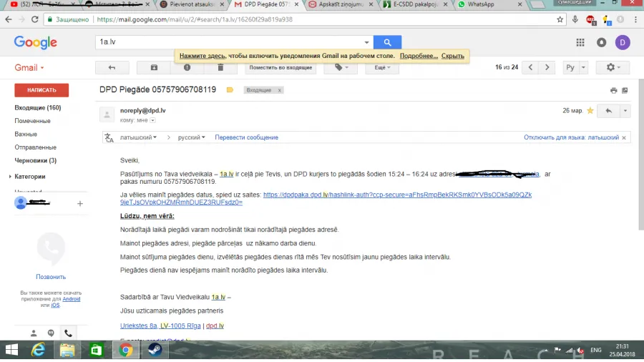Viewport: 644px width, 362px height.
Task: Show search options dropdown arrow in search box
Action: tap(366, 42)
